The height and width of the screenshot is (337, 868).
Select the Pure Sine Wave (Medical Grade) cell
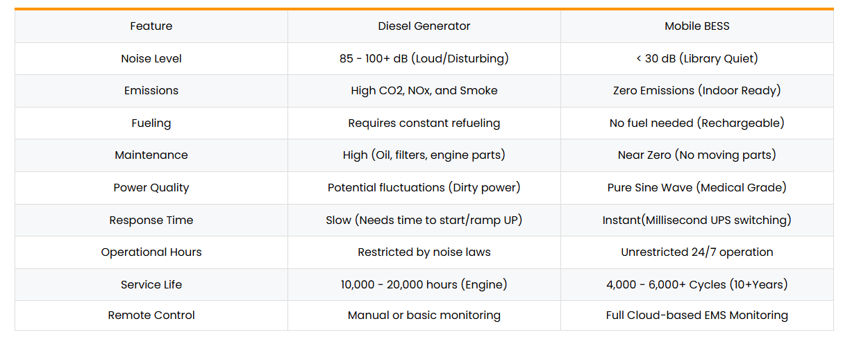(697, 188)
